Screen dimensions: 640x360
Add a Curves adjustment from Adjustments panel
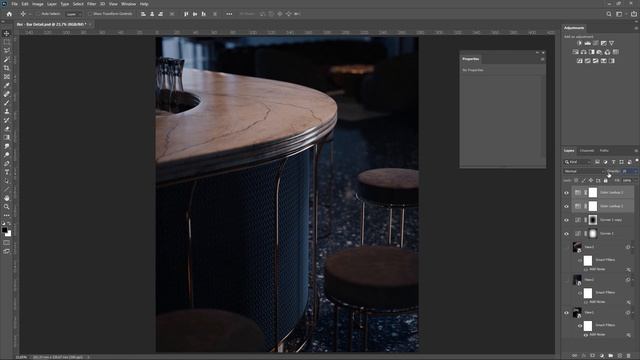tap(596, 43)
